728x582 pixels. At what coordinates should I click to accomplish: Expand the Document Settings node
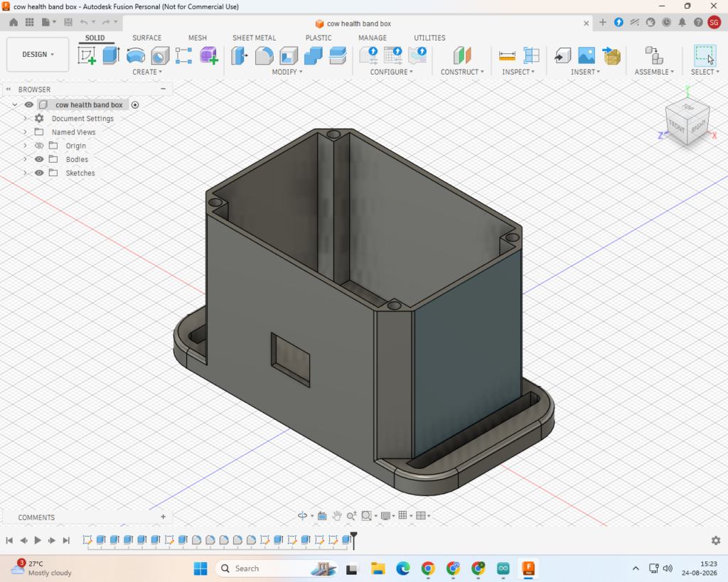point(25,119)
